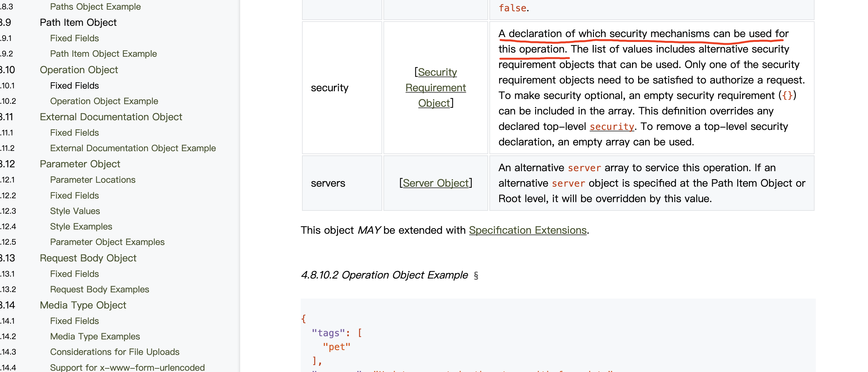Viewport: 868px width, 372px height.
Task: Open Fixed Fields under Operation Object
Action: tap(74, 85)
